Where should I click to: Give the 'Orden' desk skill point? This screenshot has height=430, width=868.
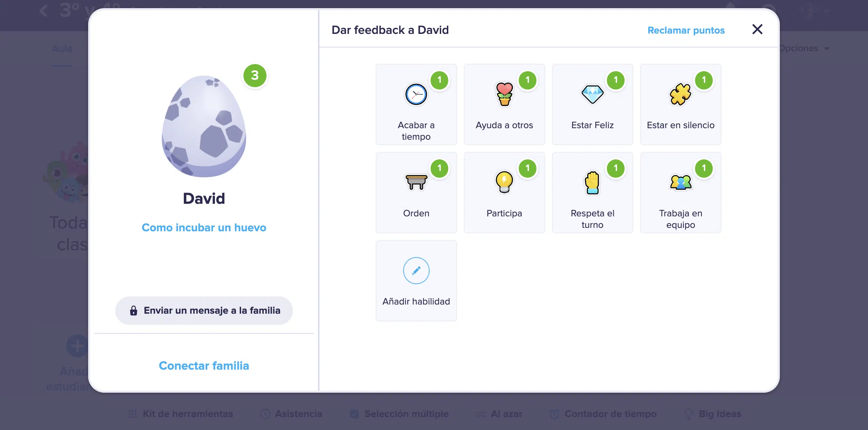coord(416,193)
